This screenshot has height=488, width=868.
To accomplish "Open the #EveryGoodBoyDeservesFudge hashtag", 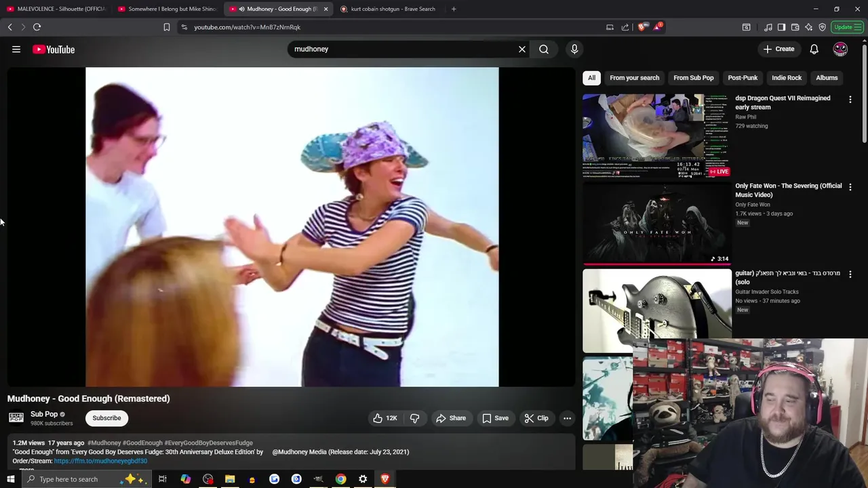I will [208, 443].
